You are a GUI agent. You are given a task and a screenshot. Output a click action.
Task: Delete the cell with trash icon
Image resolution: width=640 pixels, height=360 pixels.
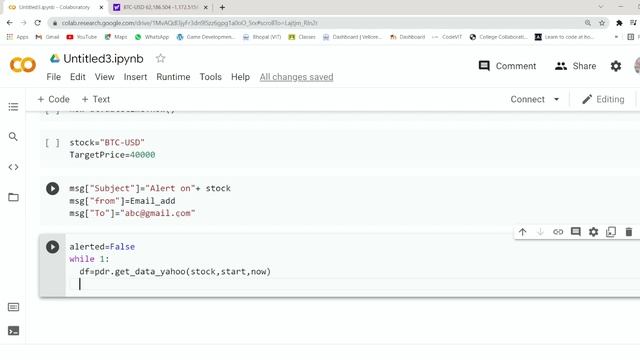tap(629, 232)
